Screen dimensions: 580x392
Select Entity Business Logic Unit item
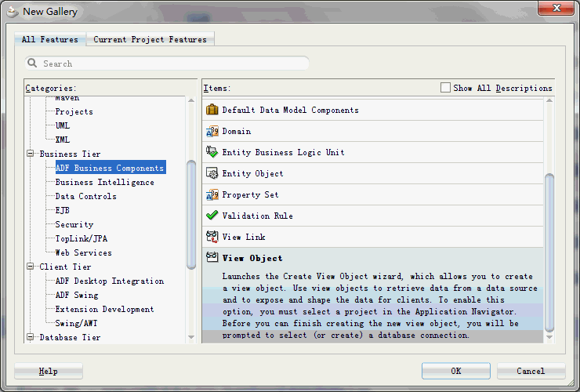284,152
